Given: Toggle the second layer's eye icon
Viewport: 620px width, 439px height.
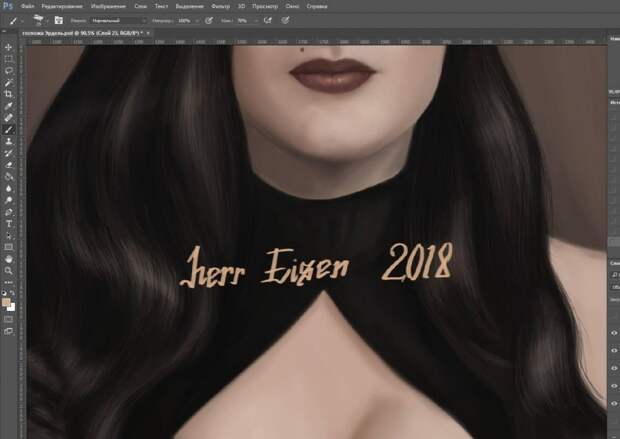Looking at the screenshot, I should (x=614, y=350).
